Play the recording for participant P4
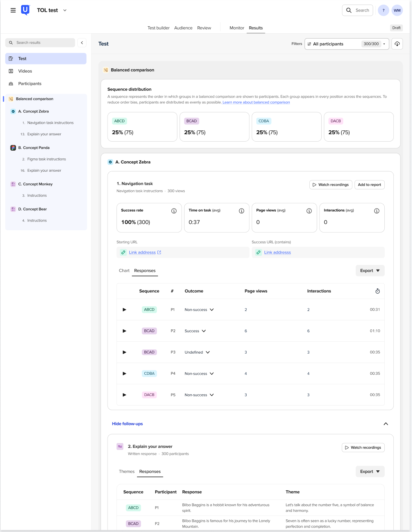This screenshot has height=532, width=412. (124, 374)
